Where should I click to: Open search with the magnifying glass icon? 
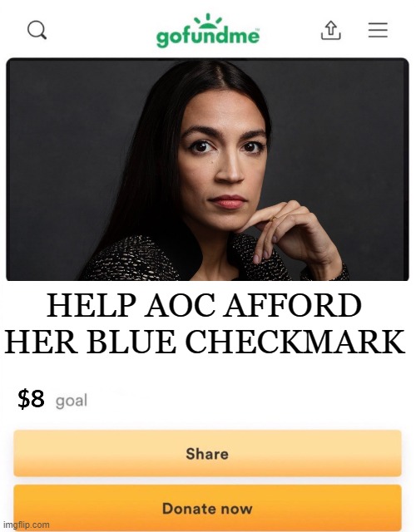point(37,30)
